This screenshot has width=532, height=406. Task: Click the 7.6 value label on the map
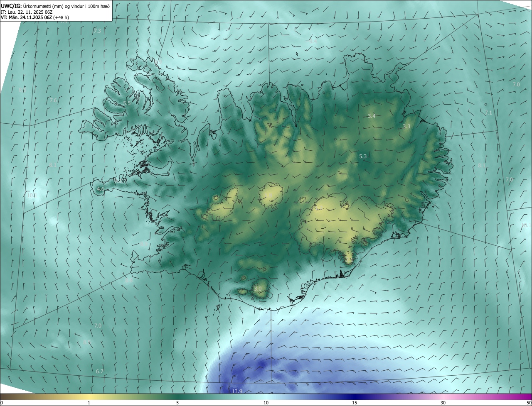point(53,100)
